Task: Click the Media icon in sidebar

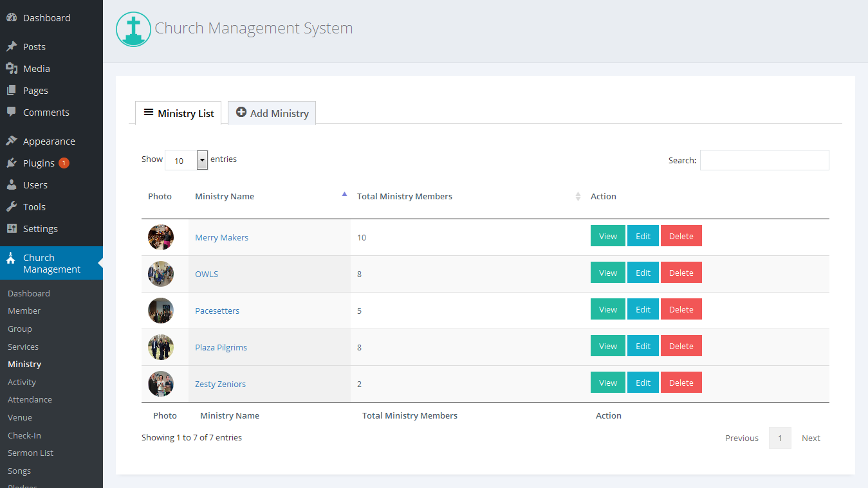Action: [x=11, y=69]
